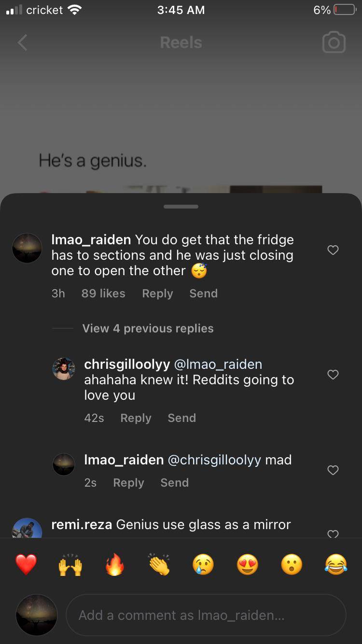The image size is (362, 644).
Task: Open the 89 likes list
Action: [103, 294]
